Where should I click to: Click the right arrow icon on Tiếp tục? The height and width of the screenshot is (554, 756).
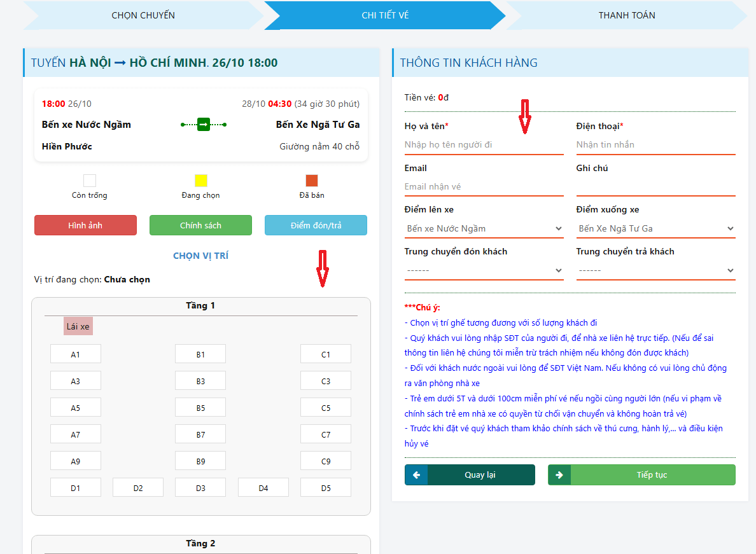pos(559,475)
